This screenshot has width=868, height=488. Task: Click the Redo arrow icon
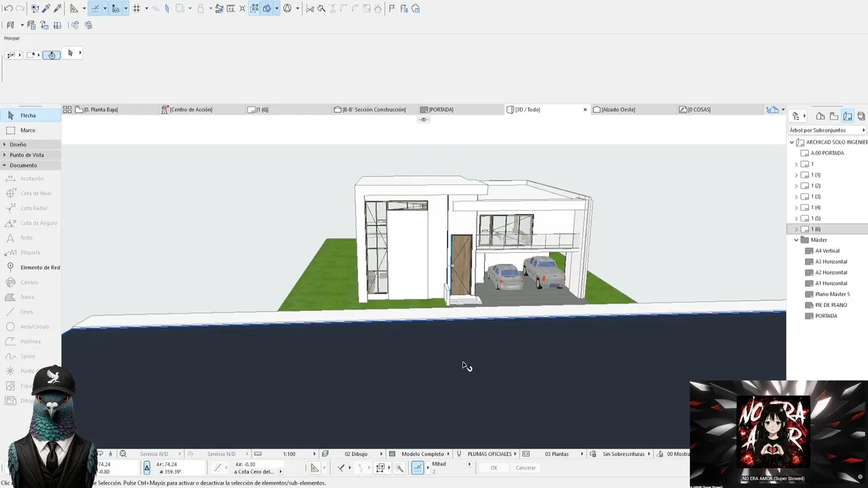click(x=20, y=9)
